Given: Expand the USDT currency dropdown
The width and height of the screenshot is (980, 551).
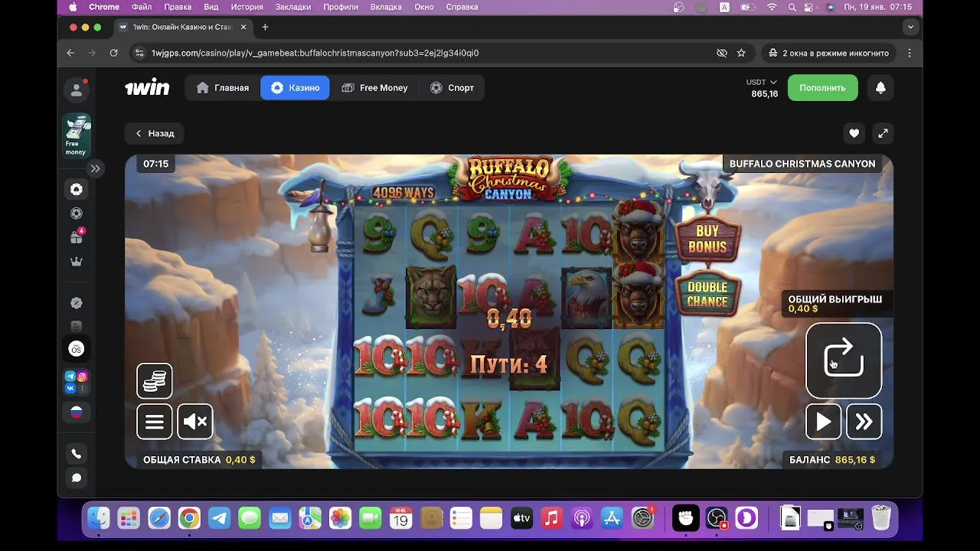Looking at the screenshot, I should [762, 82].
